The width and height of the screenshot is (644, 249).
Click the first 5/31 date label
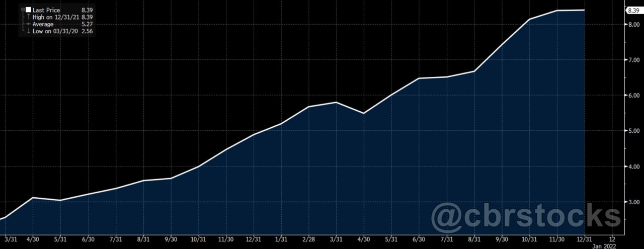(x=60, y=239)
